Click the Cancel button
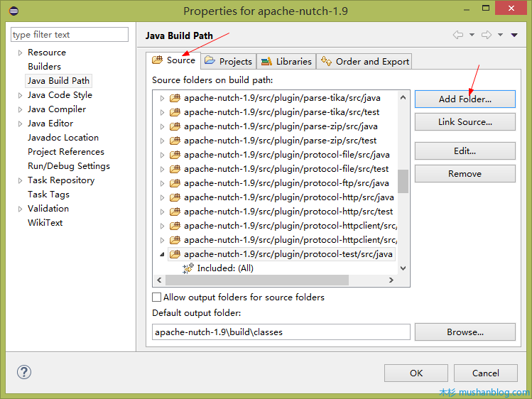This screenshot has height=399, width=532. pos(486,373)
